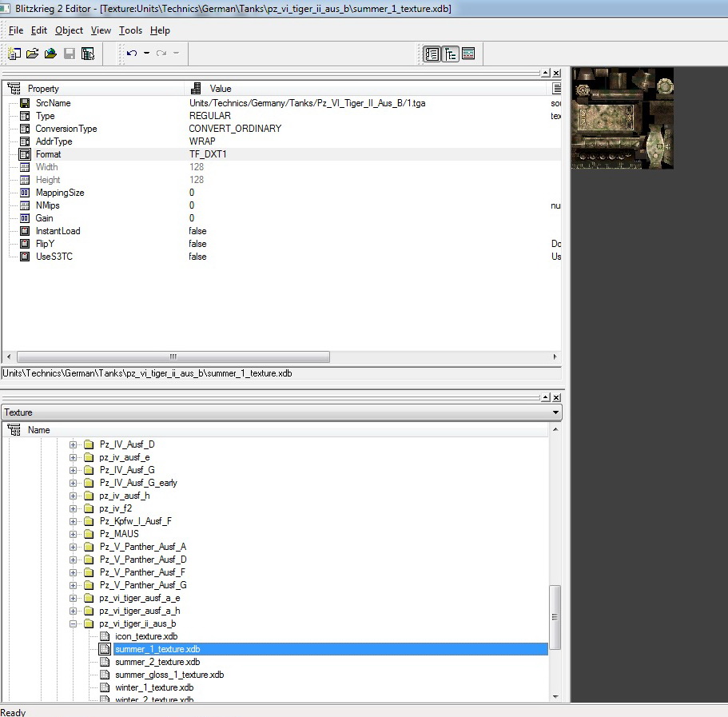Open the Texture type dropdown

click(555, 412)
